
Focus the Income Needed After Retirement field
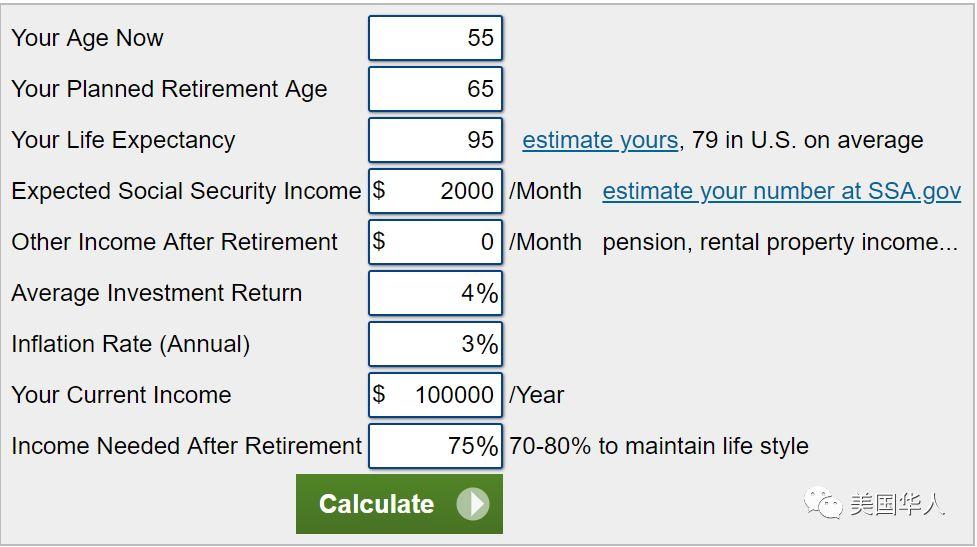435,446
